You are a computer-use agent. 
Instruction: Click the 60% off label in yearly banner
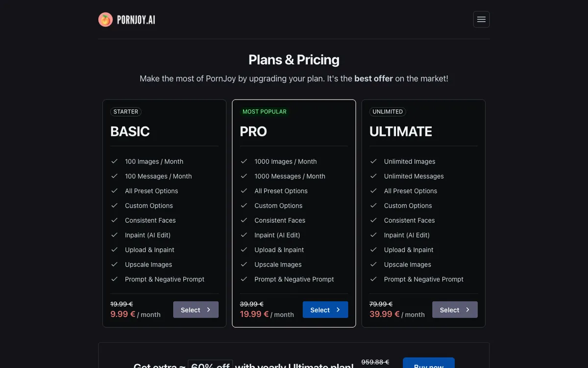pos(210,365)
